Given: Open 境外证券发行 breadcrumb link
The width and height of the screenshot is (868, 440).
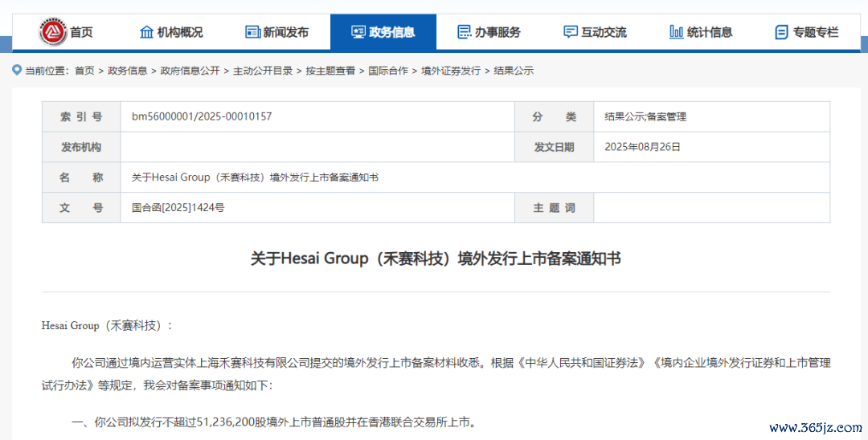Looking at the screenshot, I should coord(451,71).
